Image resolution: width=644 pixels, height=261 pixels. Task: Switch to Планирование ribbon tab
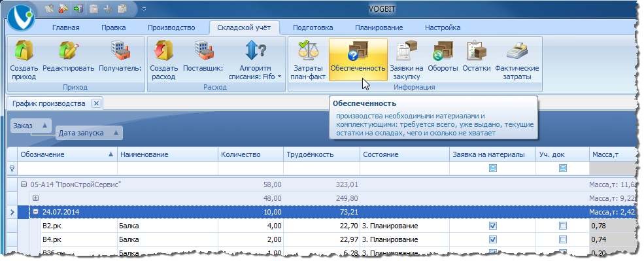[x=379, y=28]
